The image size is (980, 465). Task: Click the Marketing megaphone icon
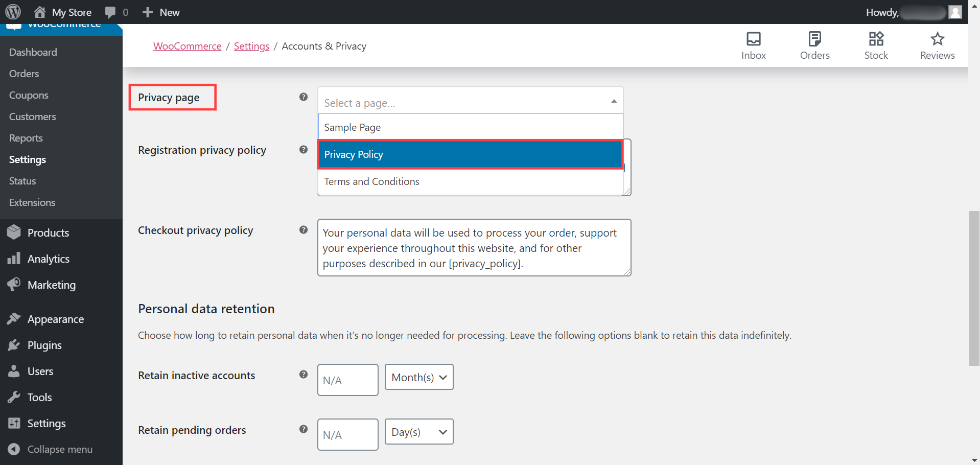(x=14, y=285)
